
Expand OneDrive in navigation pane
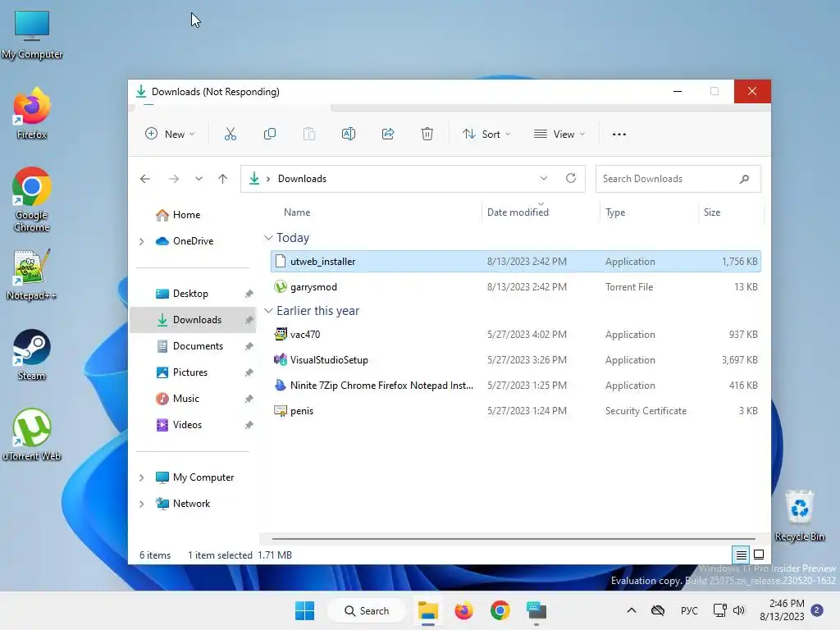pos(141,242)
